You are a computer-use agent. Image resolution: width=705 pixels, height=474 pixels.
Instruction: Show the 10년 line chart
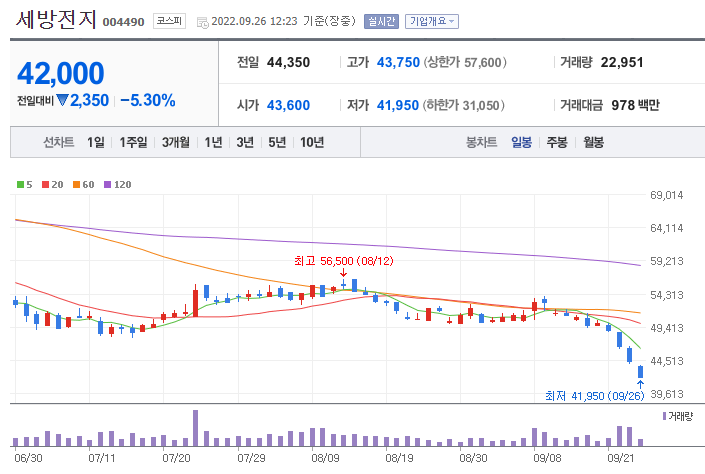point(312,142)
